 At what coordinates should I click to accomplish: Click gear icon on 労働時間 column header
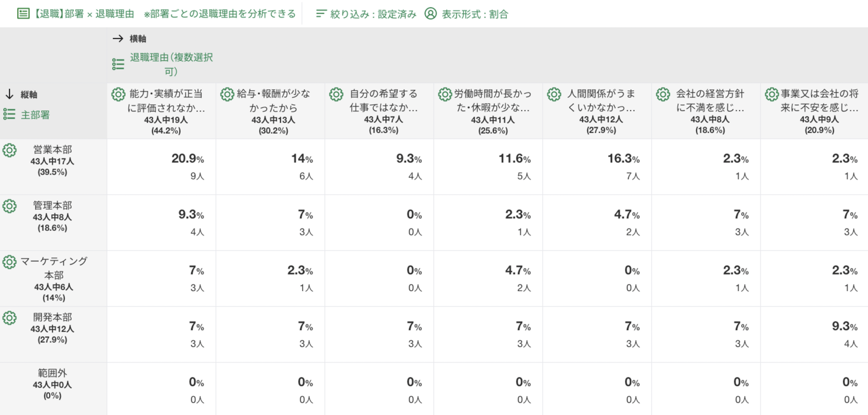445,95
